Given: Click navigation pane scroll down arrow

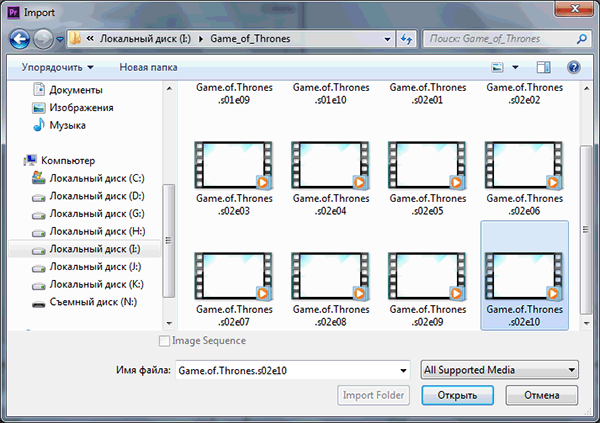Looking at the screenshot, I should 169,323.
